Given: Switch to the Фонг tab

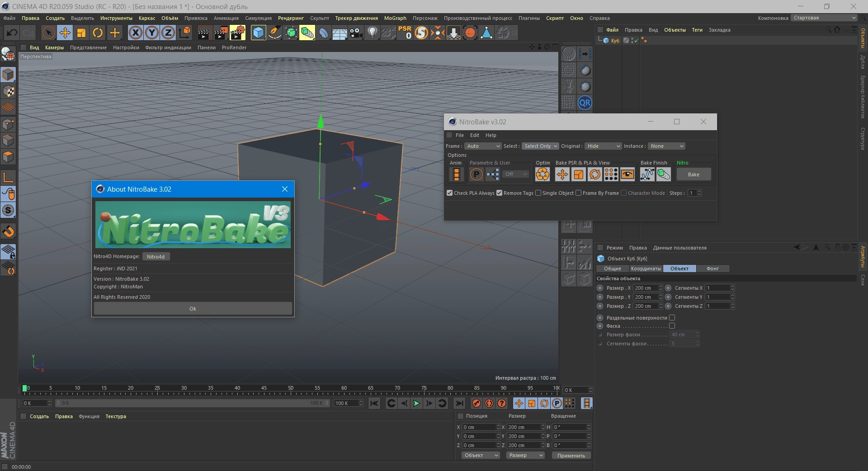Looking at the screenshot, I should pos(712,268).
